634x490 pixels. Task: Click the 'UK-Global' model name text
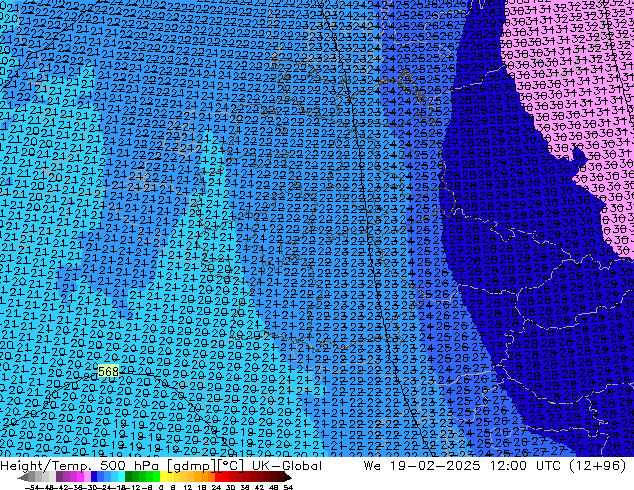pos(287,466)
